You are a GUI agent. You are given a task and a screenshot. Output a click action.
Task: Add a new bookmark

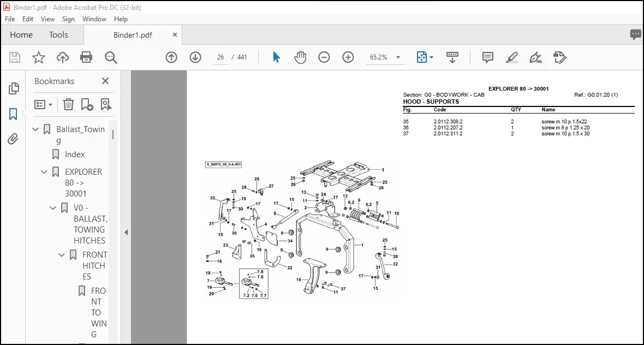pos(87,104)
